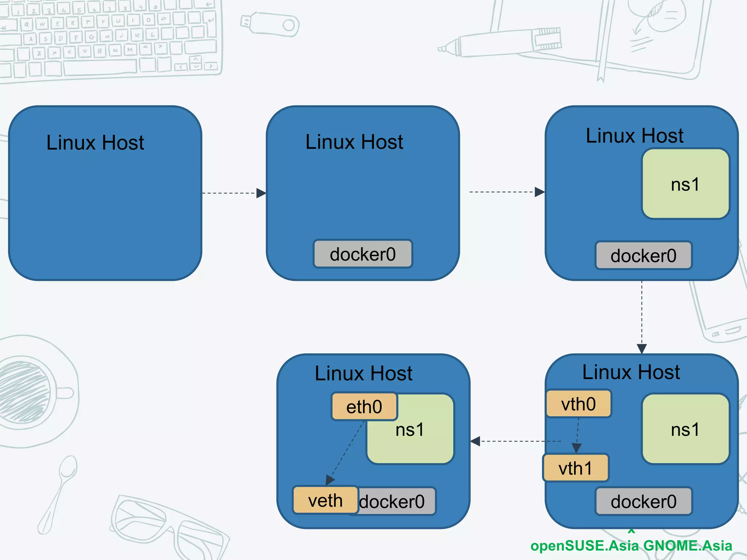Click the openSUSE.Asia GNOME.Asia footer text

[x=631, y=546]
